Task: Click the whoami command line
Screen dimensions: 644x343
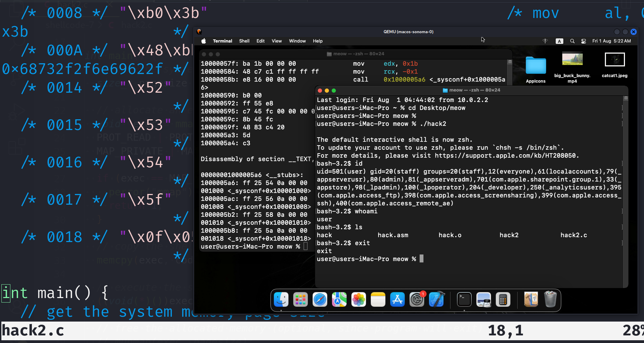Action: [347, 211]
